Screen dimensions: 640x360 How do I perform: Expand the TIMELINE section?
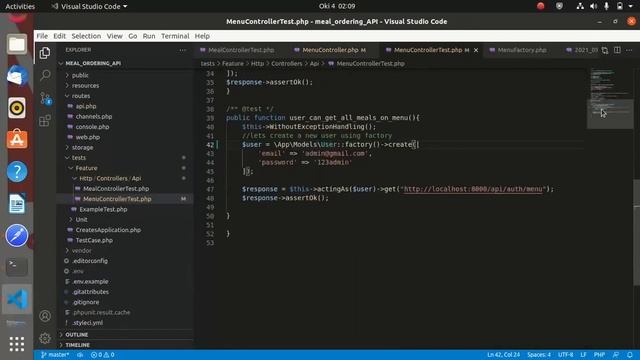tap(78, 345)
